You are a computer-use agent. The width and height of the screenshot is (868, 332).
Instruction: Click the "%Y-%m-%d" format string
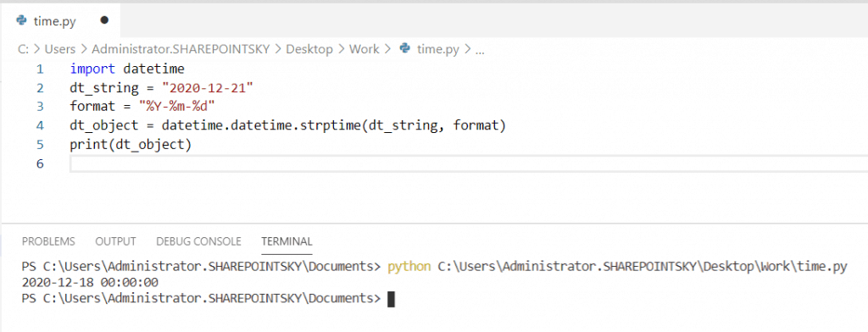click(176, 107)
